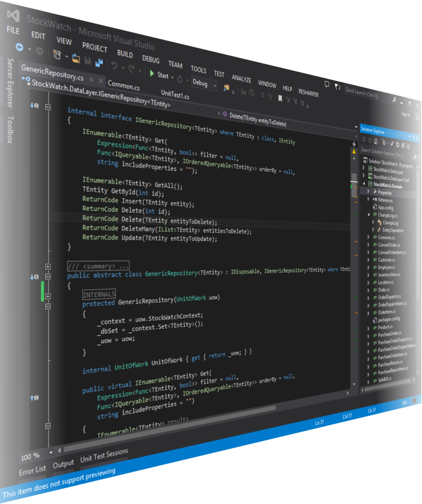Viewport: 422px width, 504px height.
Task: Click the Undo arrow icon
Action: pos(114,65)
